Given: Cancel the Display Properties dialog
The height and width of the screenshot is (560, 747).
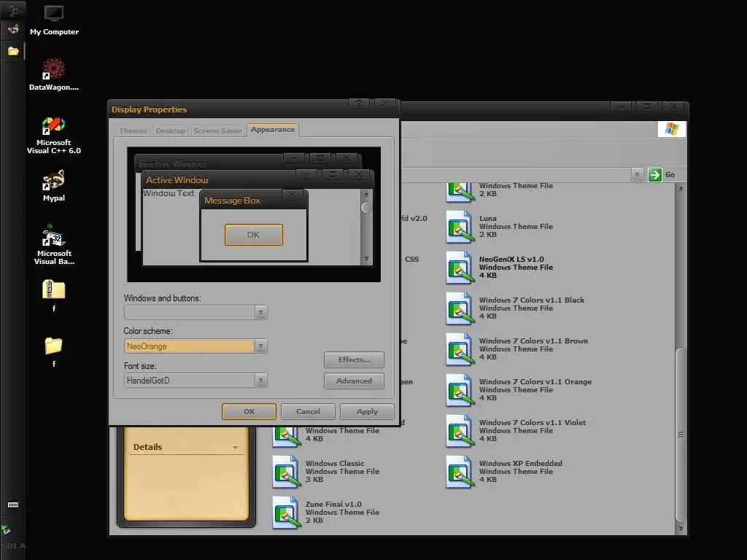Looking at the screenshot, I should point(308,411).
